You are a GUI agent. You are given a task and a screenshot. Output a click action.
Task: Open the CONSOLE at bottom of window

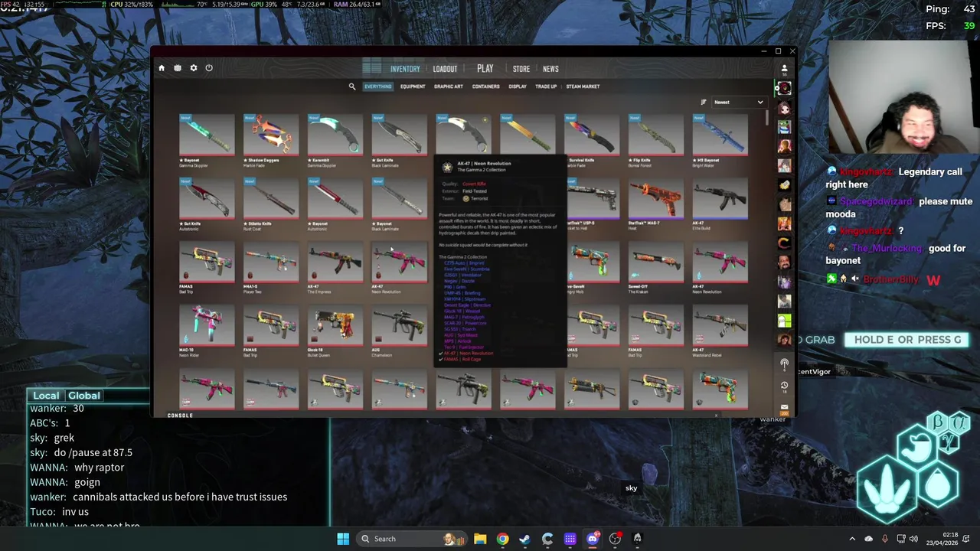click(x=180, y=416)
